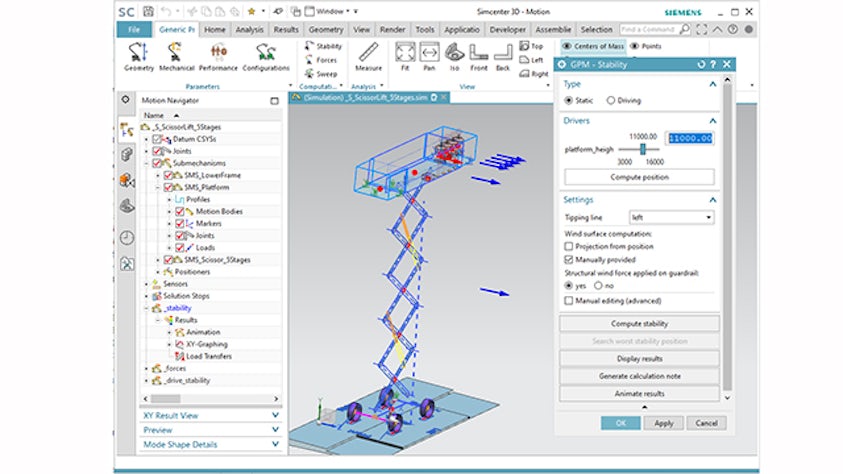
Task: Toggle Centers of Mass visibility
Action: (593, 46)
